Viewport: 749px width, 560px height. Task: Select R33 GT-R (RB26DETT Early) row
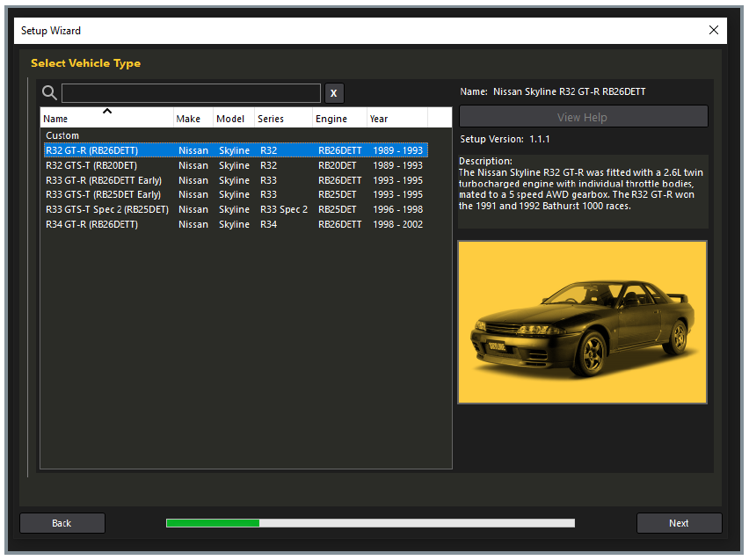click(236, 180)
